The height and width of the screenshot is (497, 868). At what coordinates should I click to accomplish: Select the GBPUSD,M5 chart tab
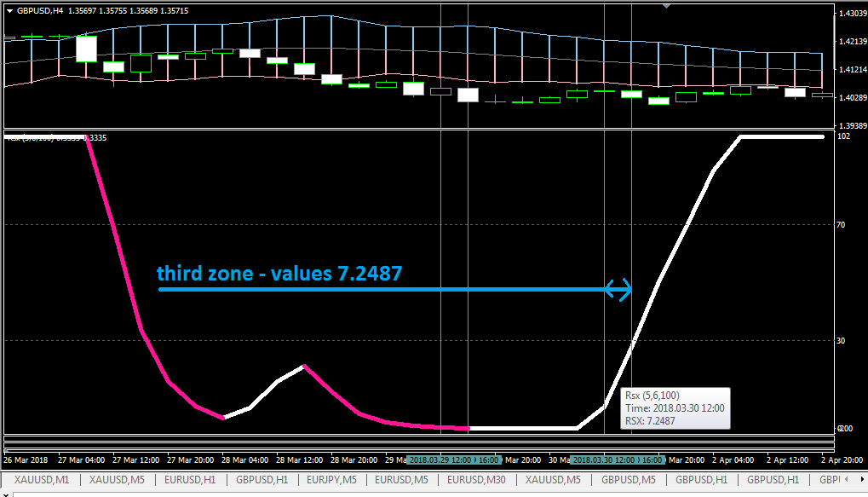(629, 480)
